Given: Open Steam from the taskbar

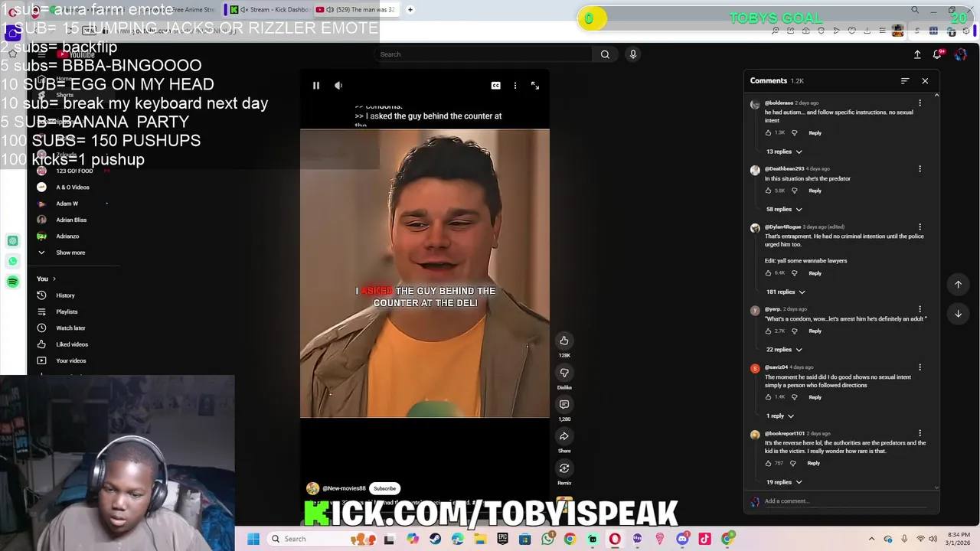Looking at the screenshot, I should pos(435,539).
